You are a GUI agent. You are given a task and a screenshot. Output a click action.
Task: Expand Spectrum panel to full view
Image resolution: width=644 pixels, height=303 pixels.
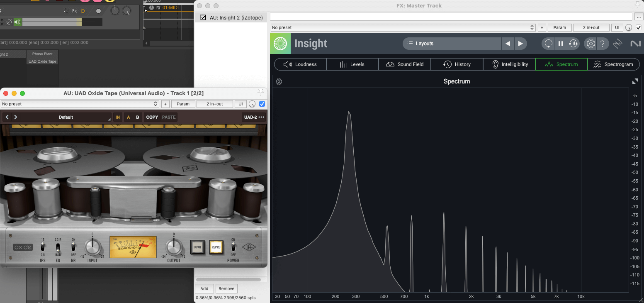pyautogui.click(x=635, y=82)
